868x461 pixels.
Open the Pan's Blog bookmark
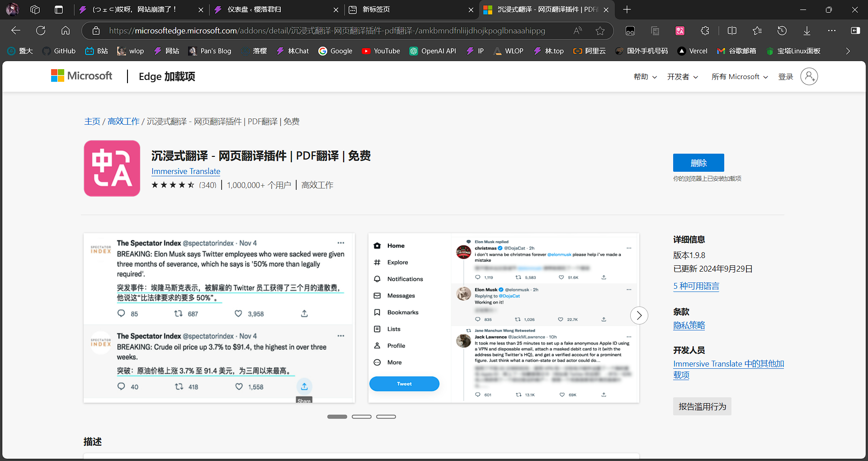209,51
